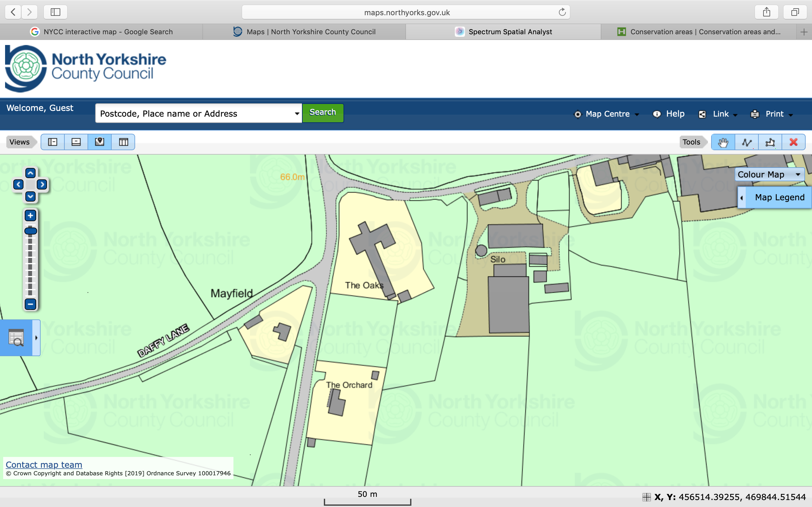Switch to NYCC interactive map Google tab
Screen dimensions: 812x507
[x=102, y=32]
